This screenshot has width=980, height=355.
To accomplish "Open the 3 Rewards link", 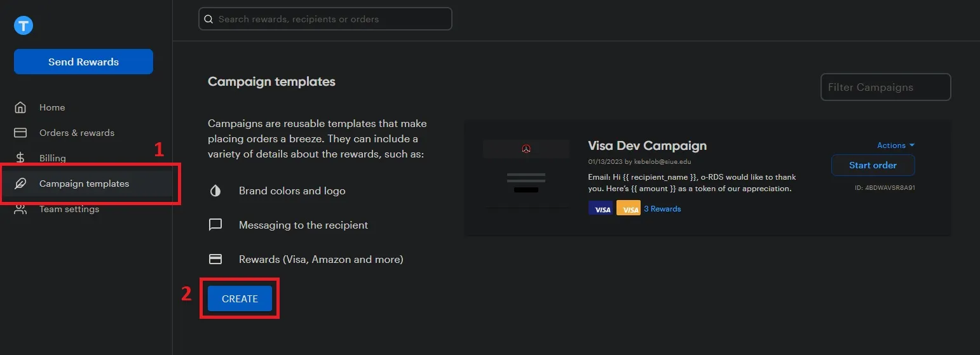I will coord(662,209).
